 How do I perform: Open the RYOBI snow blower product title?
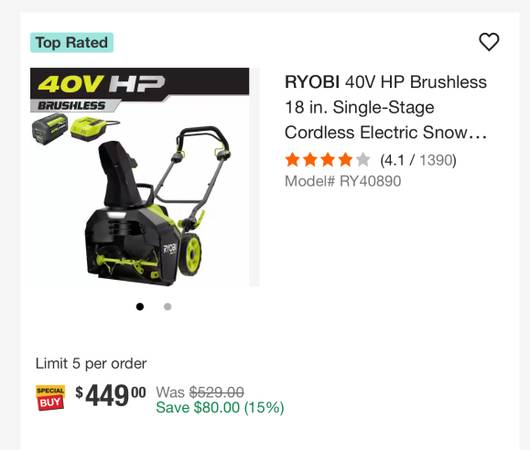coord(386,107)
